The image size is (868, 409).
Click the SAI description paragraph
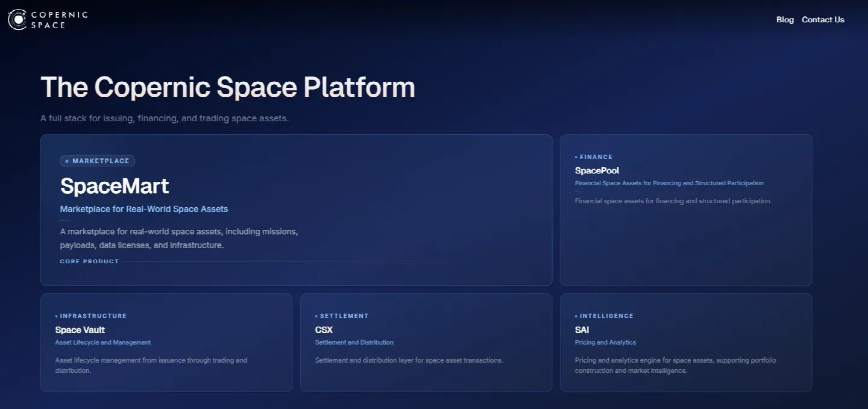(x=676, y=366)
